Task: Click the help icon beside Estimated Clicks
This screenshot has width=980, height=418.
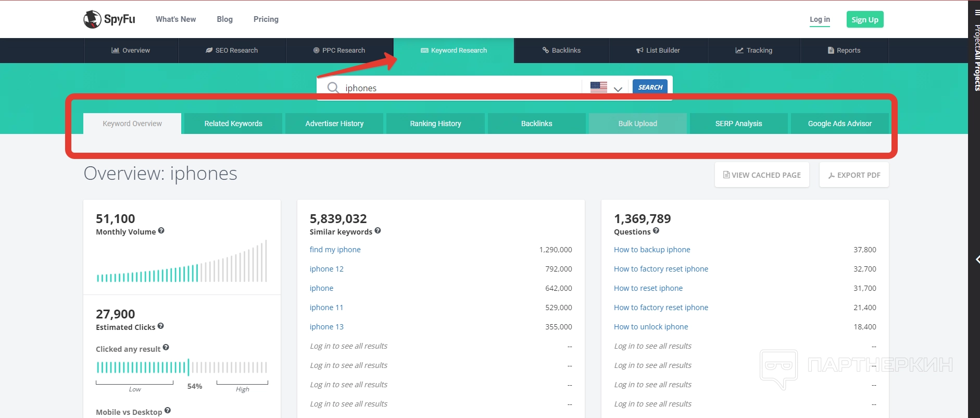Action: point(160,326)
